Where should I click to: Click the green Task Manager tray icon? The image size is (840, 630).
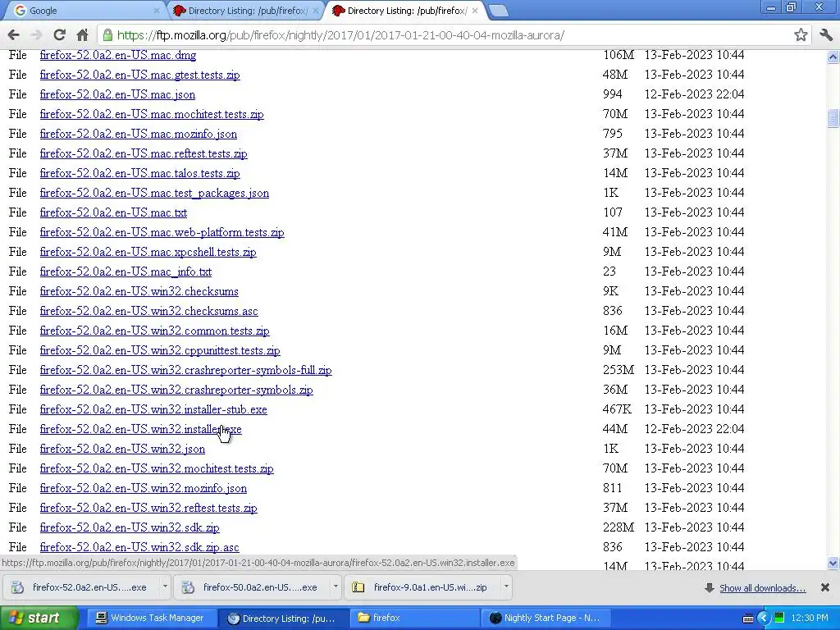(x=779, y=619)
